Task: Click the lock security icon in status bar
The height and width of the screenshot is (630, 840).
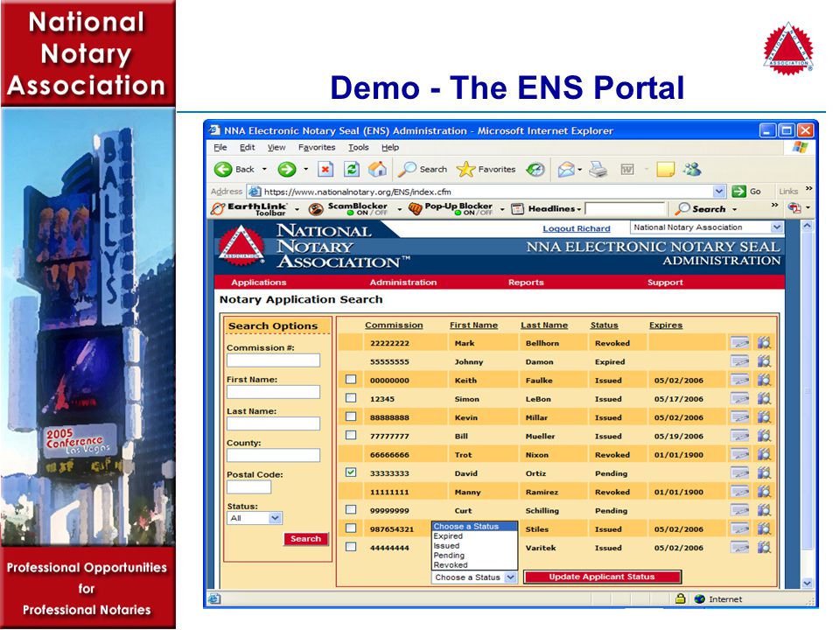Action: [x=681, y=598]
